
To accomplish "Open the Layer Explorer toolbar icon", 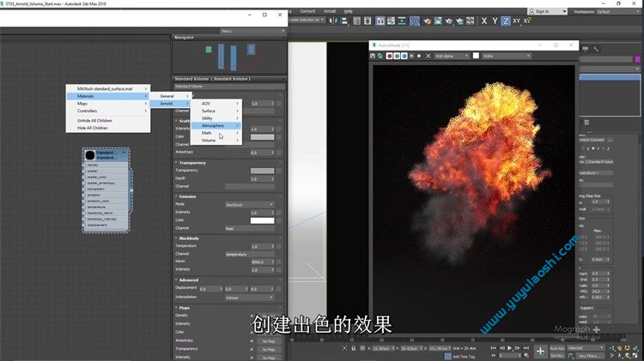I will click(x=368, y=21).
